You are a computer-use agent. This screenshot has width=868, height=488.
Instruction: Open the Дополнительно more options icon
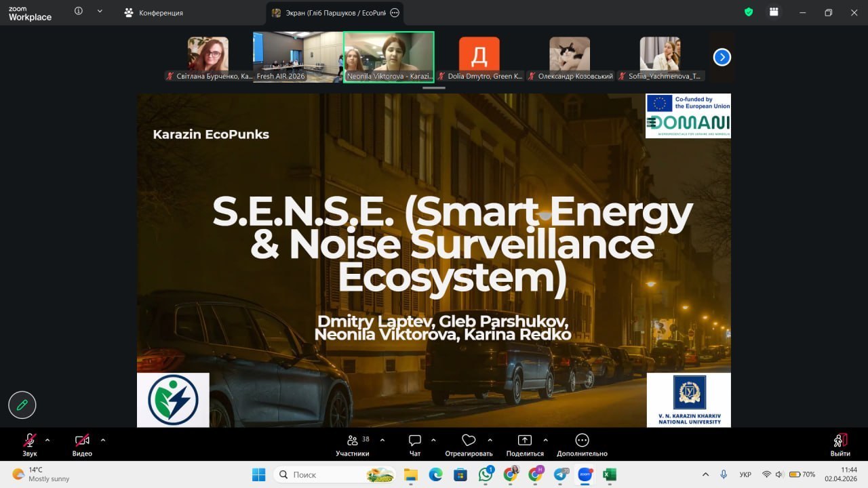tap(582, 441)
